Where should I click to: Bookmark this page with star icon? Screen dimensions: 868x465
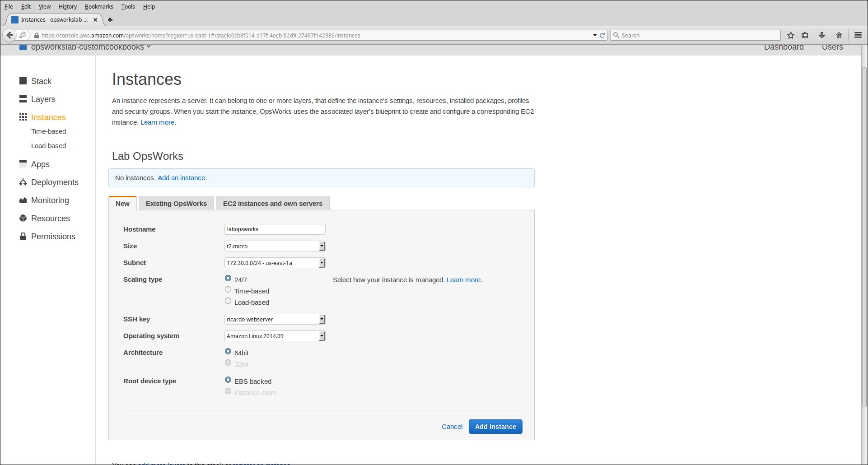790,35
